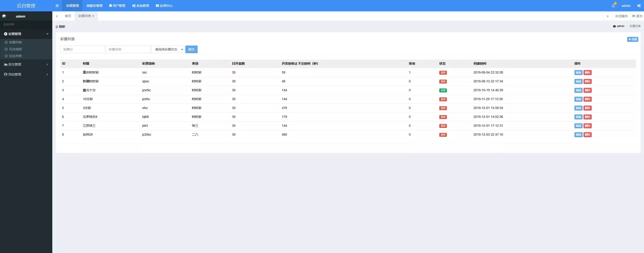The image size is (644, 253).
Task: Click the 创建 create button
Action: pyautogui.click(x=632, y=39)
